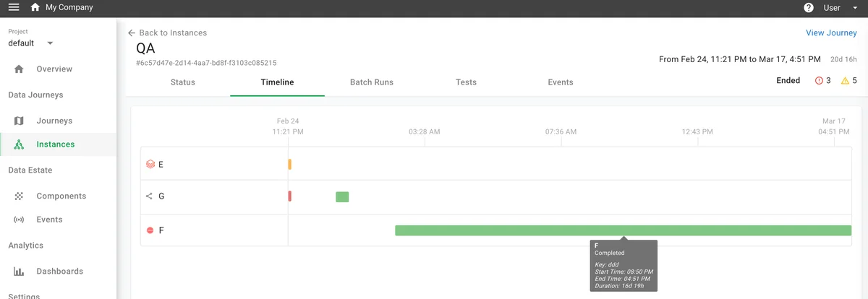Navigate to Components in the sidebar
The width and height of the screenshot is (868, 299).
61,196
